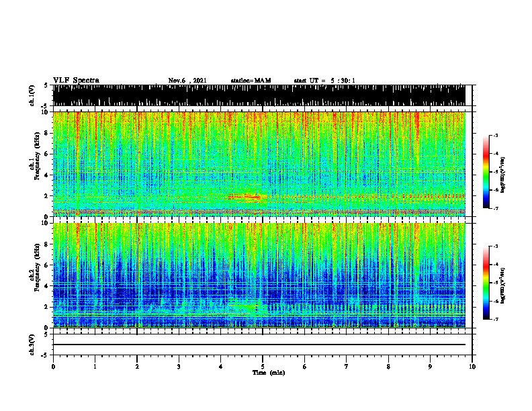The height and width of the screenshot is (411, 532).
Task: Click the "station=MAM" header label
Action: [251, 81]
